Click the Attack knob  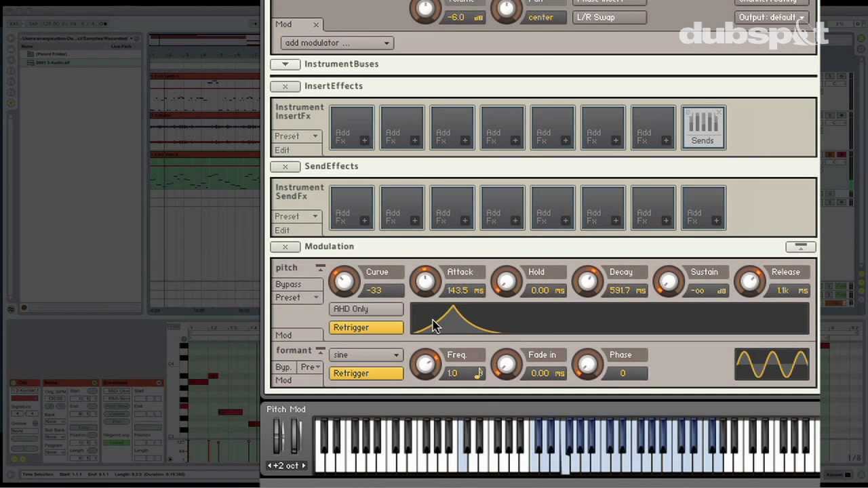point(425,282)
